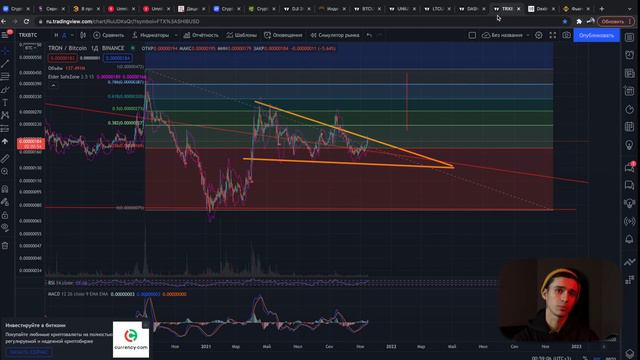Viewport: 640px width, 360px height.
Task: Select the XABCD patterns tool
Action: click(x=5, y=116)
